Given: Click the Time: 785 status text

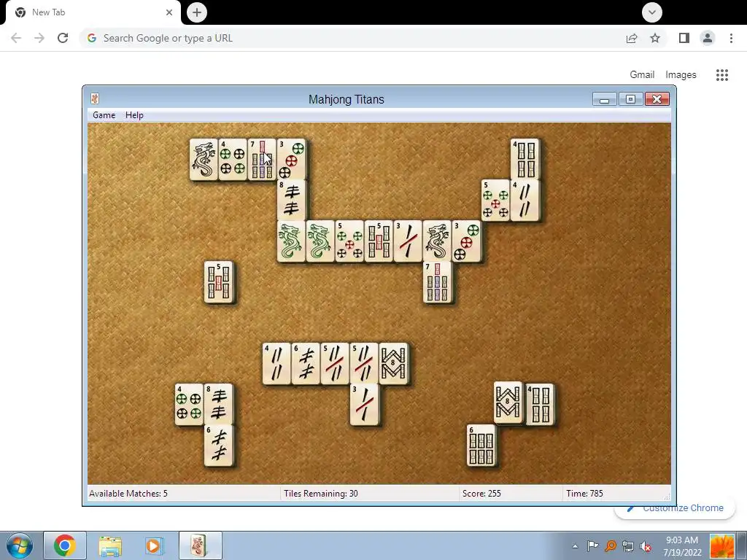Looking at the screenshot, I should 584,494.
